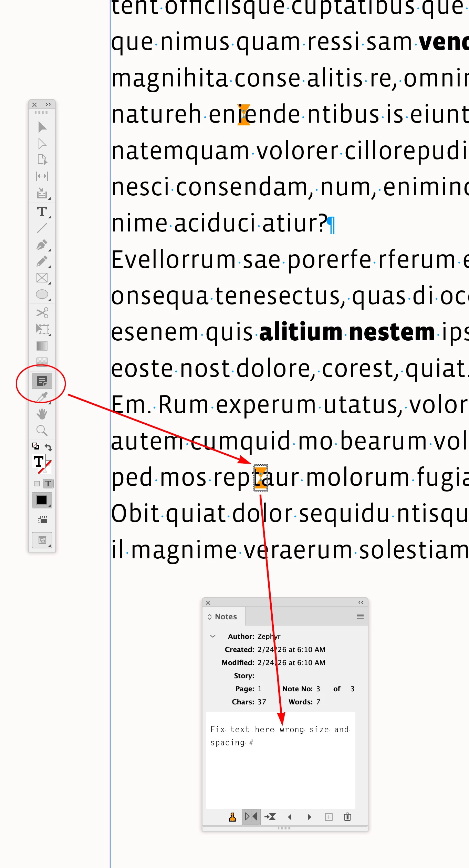Click the orange user icon in Notes panel
Viewport: 469px width, 868px height.
point(232,817)
